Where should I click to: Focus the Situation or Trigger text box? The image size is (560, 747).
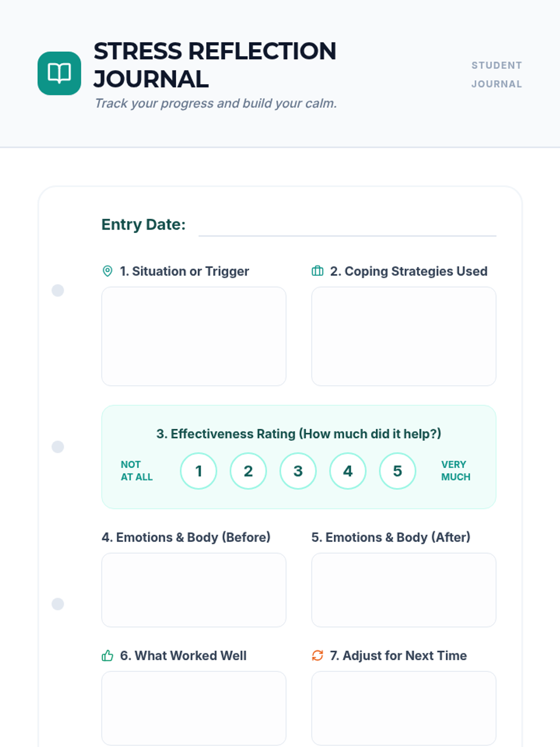pos(194,336)
